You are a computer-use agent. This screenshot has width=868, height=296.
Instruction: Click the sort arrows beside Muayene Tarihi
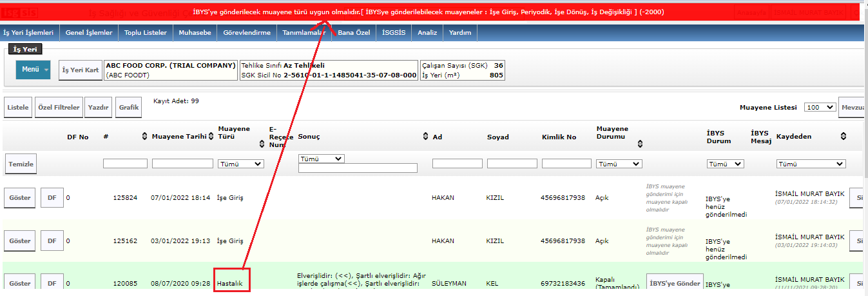(212, 136)
